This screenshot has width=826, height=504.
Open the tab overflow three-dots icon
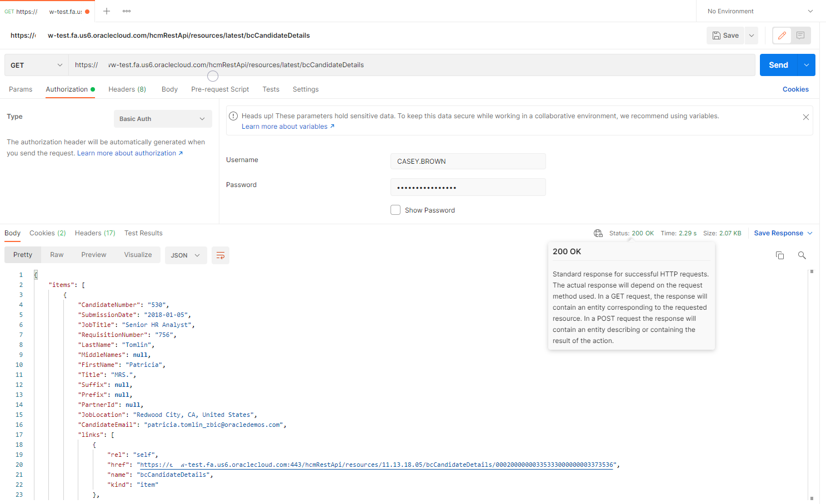[127, 11]
